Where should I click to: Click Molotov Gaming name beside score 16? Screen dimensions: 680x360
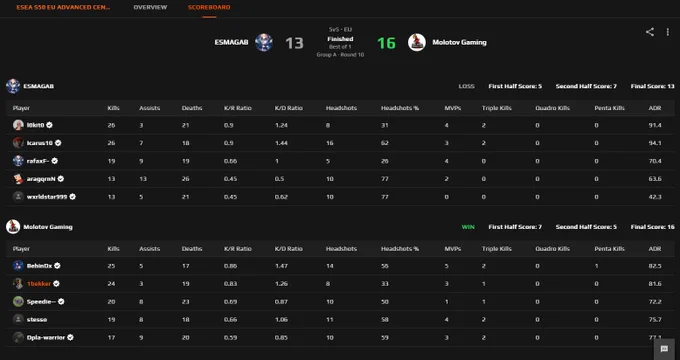[x=459, y=43]
